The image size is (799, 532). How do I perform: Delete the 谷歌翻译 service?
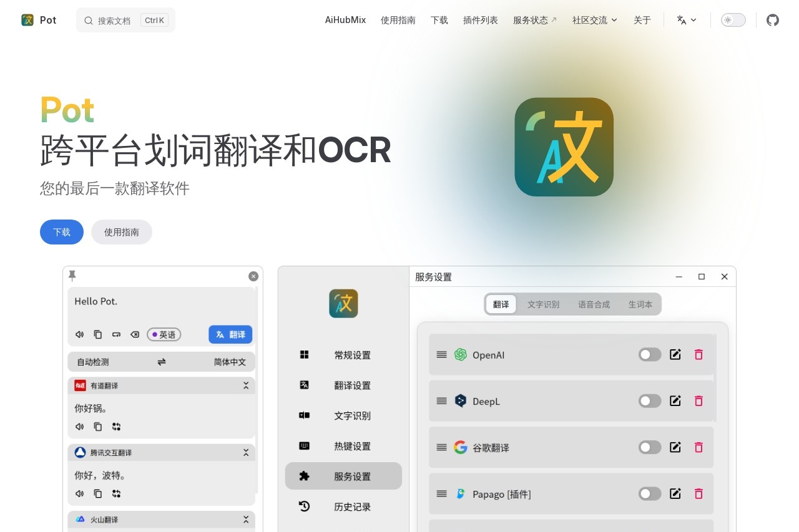click(699, 447)
